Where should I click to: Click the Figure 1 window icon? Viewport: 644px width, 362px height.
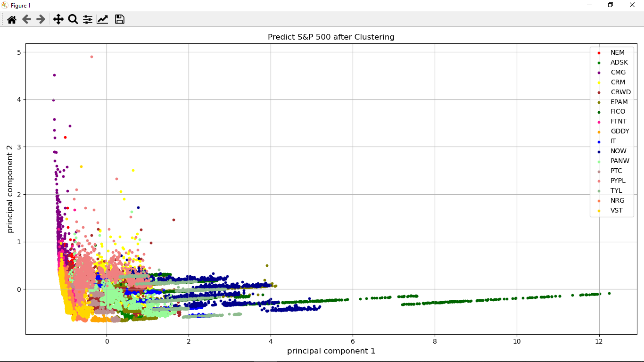[x=5, y=5]
